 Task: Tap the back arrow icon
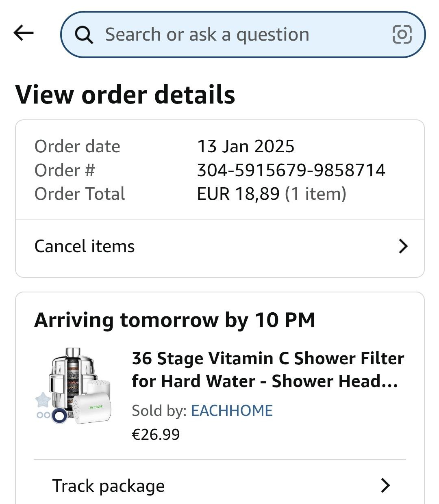tap(24, 33)
